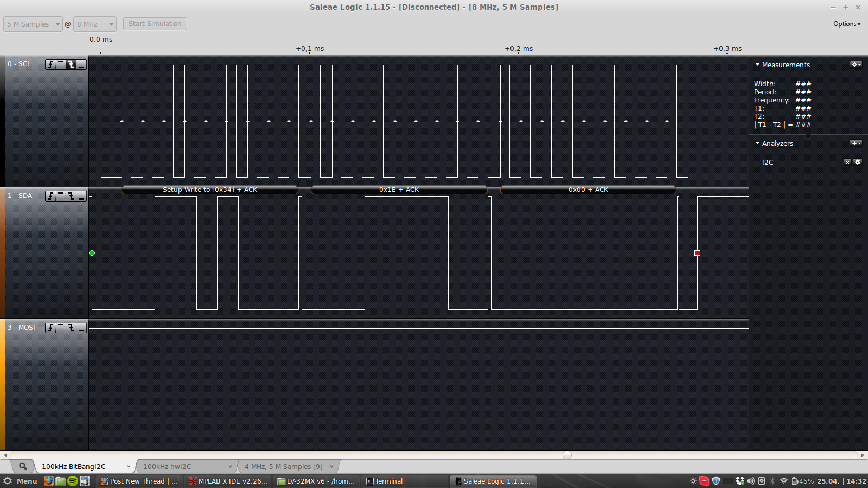The width and height of the screenshot is (868, 488).
Task: Open the Dropbox tray icon
Action: tap(739, 481)
